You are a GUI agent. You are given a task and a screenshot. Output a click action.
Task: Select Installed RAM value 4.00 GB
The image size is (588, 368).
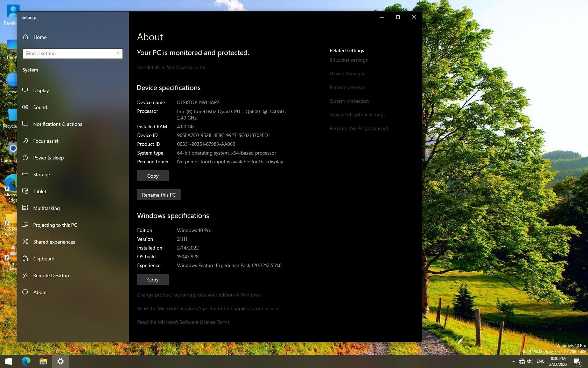[185, 127]
